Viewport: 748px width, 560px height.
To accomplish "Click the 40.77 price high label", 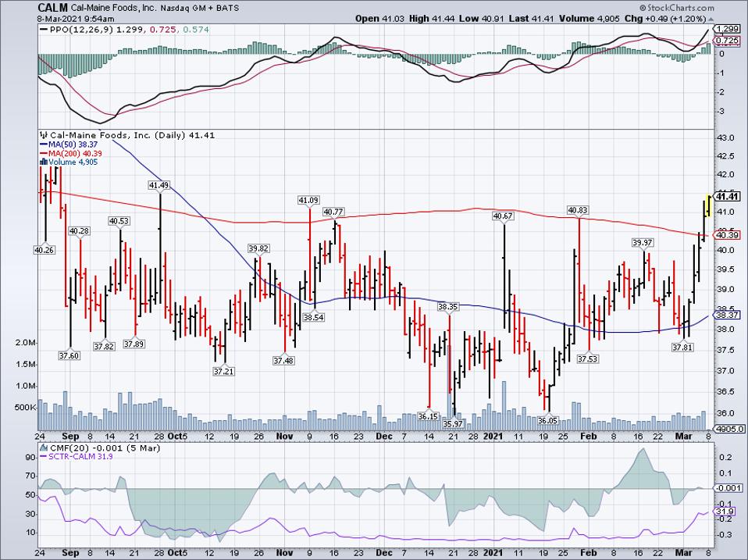I will pos(333,212).
